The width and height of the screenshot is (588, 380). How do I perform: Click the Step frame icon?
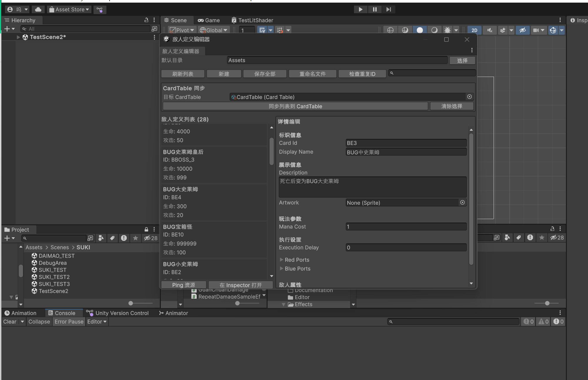coord(389,9)
